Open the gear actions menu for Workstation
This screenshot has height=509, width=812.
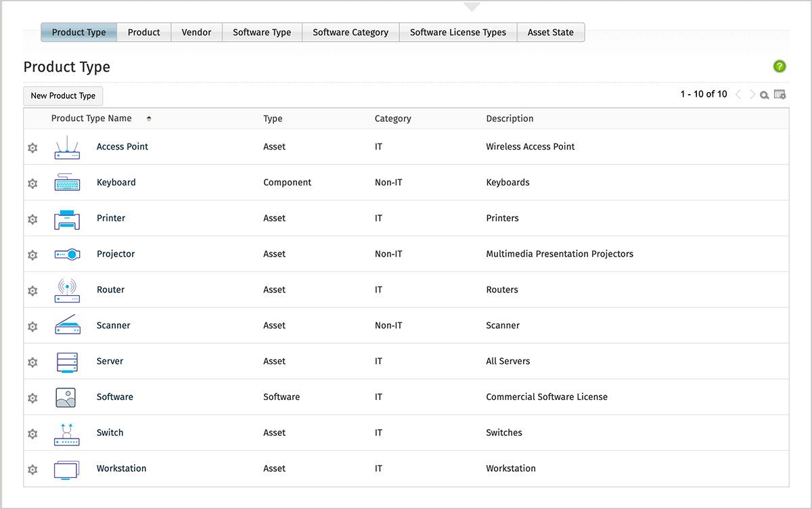tap(32, 469)
